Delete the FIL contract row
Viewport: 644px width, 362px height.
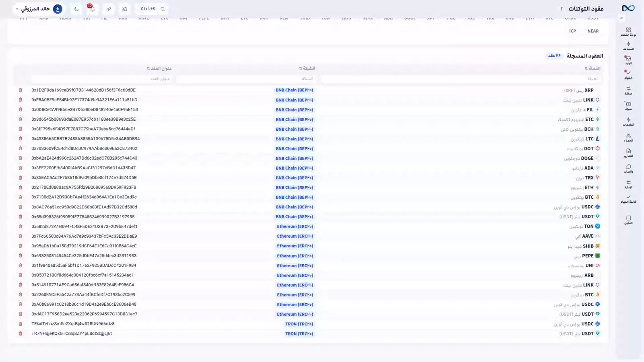point(20,109)
